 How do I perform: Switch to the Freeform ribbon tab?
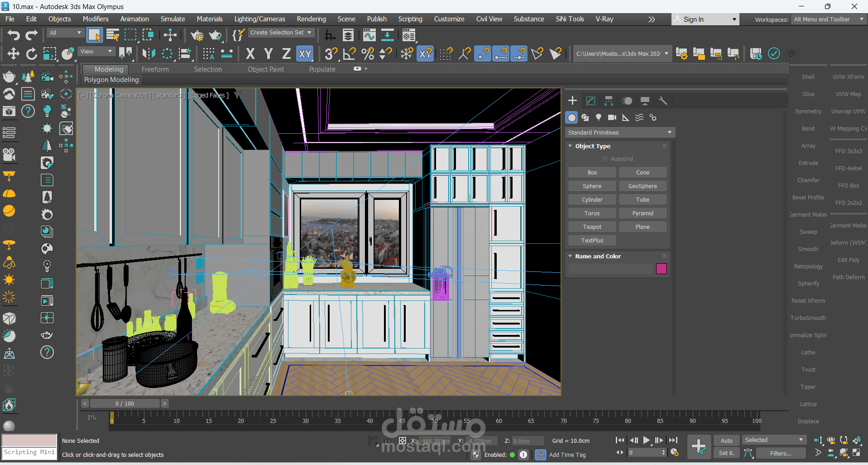point(155,69)
